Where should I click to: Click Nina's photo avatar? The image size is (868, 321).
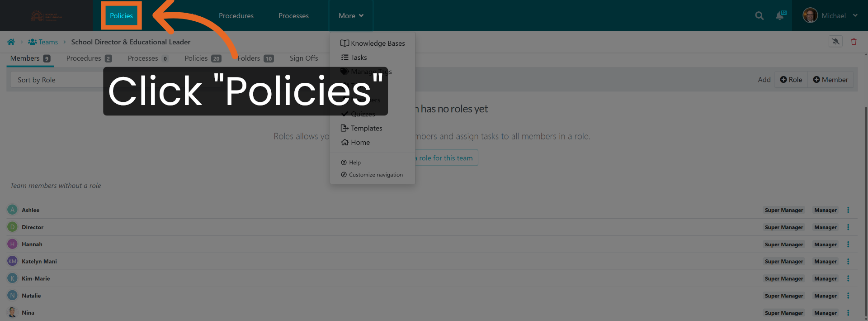pos(12,312)
